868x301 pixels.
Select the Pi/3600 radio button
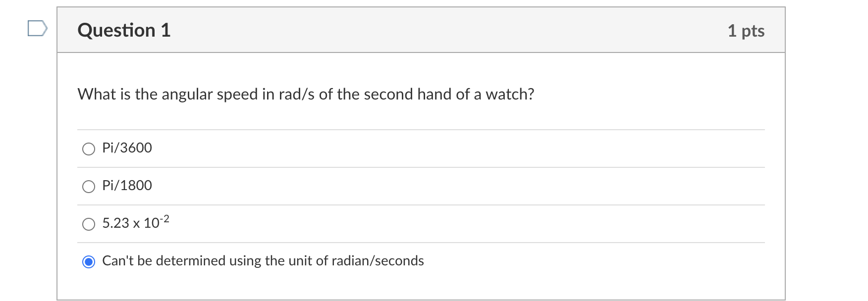tap(88, 148)
